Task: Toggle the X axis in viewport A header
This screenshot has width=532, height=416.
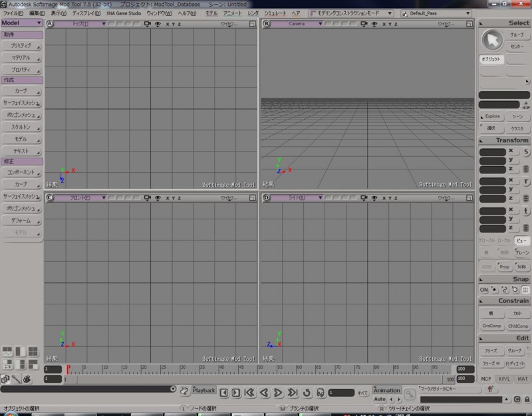Action: [168, 24]
